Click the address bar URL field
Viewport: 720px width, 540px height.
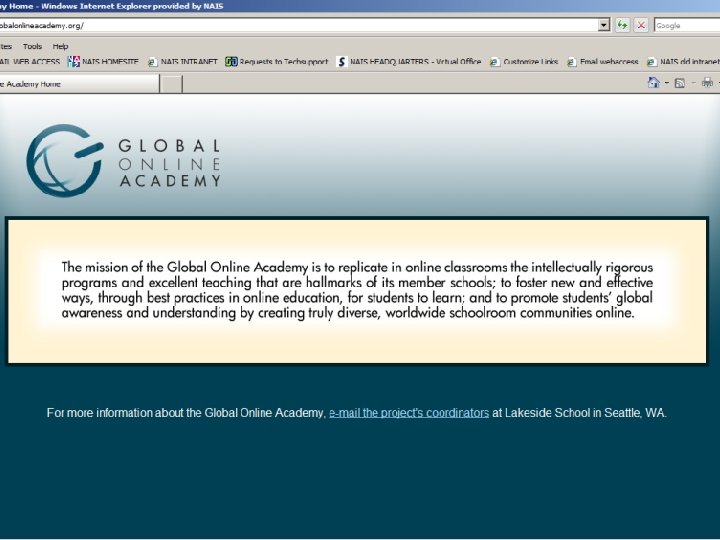click(x=298, y=25)
